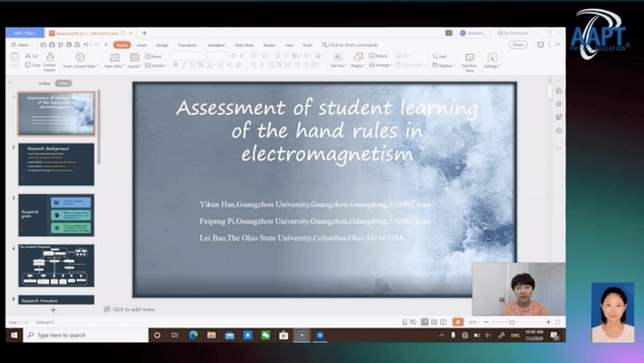
Task: Click the Paste clipboard icon
Action: tap(15, 57)
